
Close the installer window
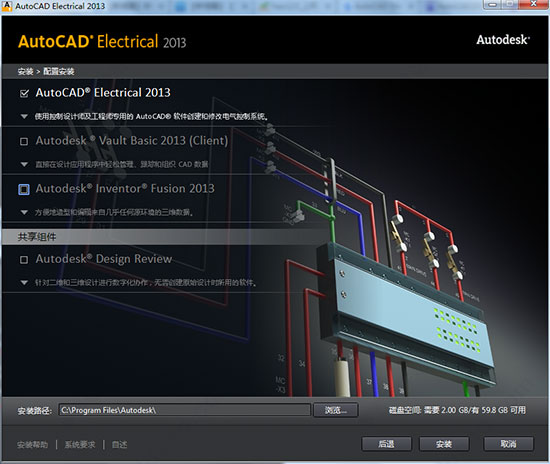[533, 4]
